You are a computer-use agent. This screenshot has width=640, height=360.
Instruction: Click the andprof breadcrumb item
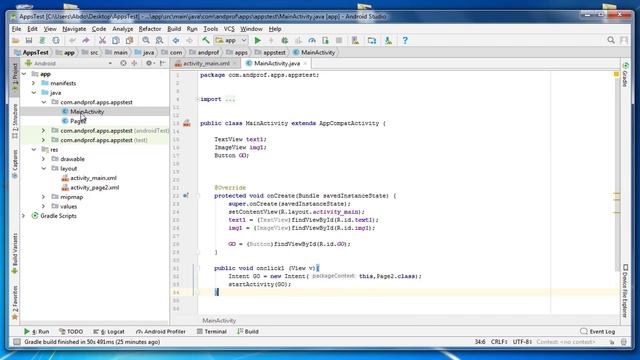204,52
